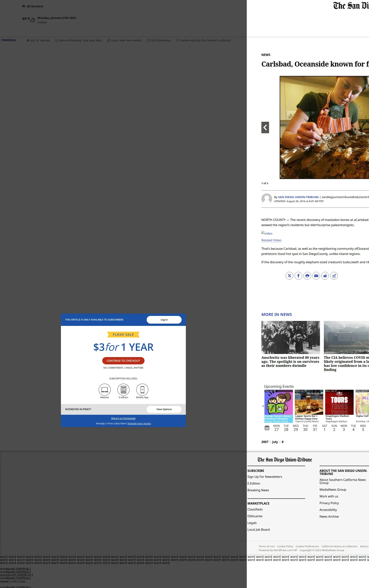The image size is (369, 588).
Task: Select SAT 1 in events calendar
Action: pos(325,428)
